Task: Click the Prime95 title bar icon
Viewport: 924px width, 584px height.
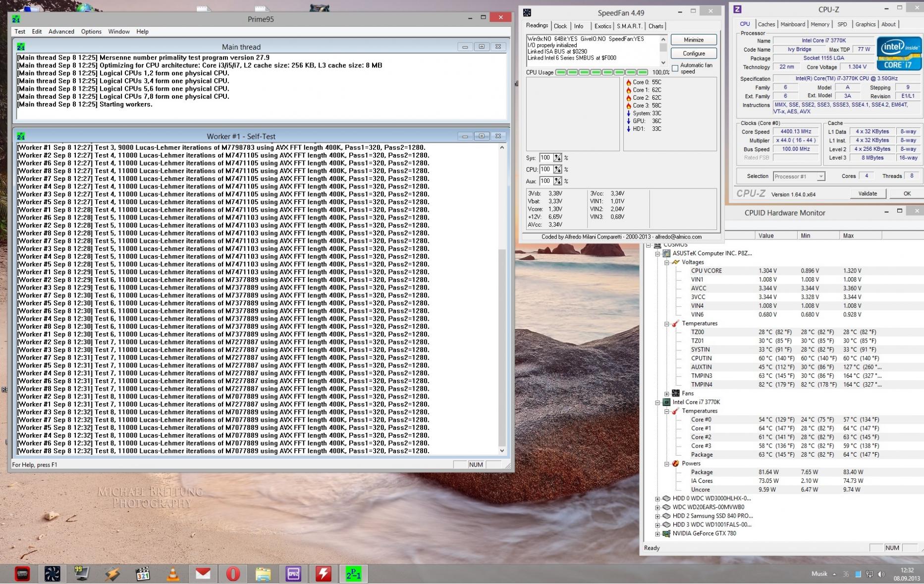Action: coord(16,19)
